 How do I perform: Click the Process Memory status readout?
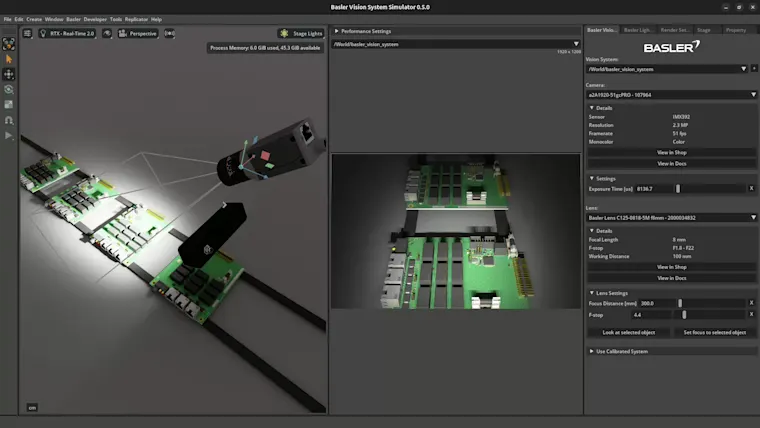pos(265,48)
